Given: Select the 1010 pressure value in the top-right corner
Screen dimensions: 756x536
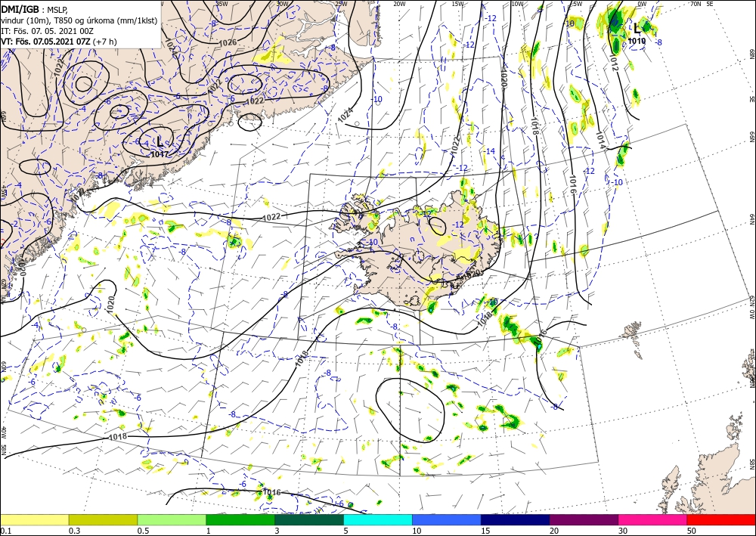Looking at the screenshot, I should tap(637, 42).
